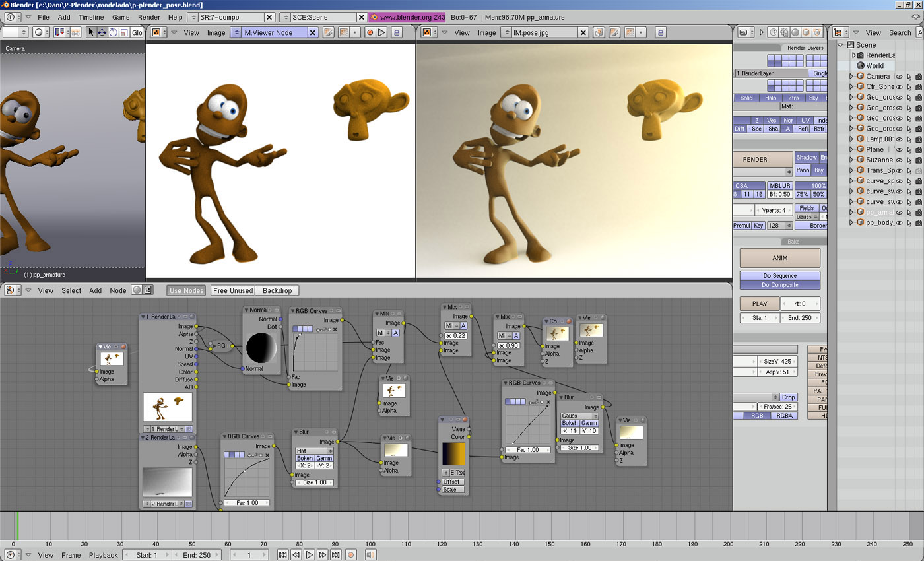Open the SR:7-compo screen selector dropdown
The width and height of the screenshot is (924, 561).
193,17
